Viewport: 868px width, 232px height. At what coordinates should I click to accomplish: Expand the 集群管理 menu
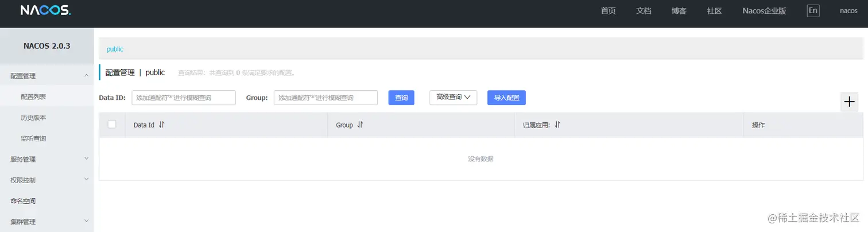[x=46, y=221]
